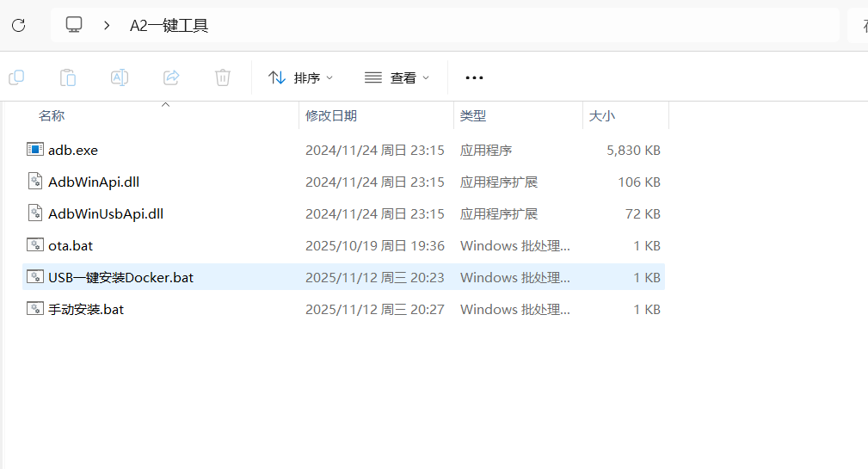This screenshot has width=868, height=469.
Task: Open the 排序 sort dropdown
Action: (x=300, y=77)
